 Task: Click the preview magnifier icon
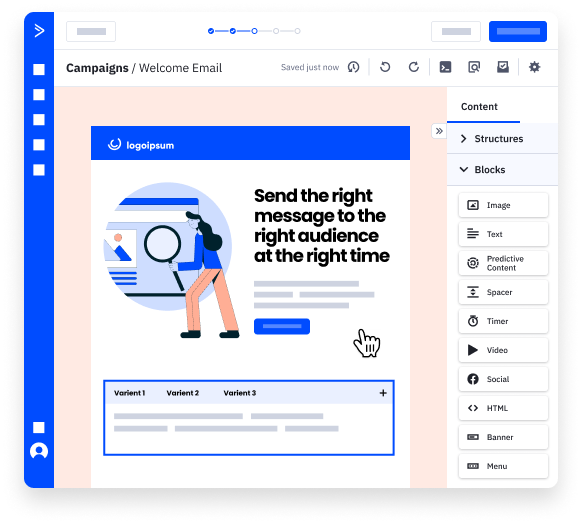pos(474,67)
